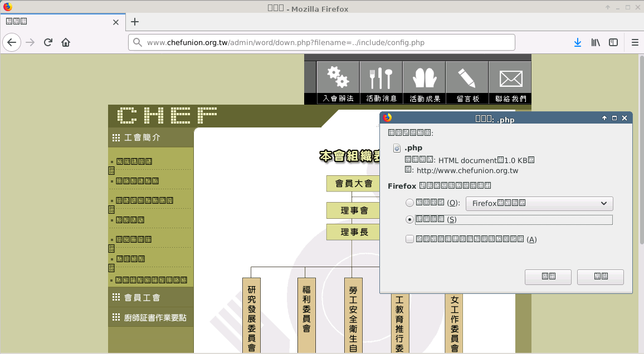Open 留言板 pencil navigation icon

(467, 82)
